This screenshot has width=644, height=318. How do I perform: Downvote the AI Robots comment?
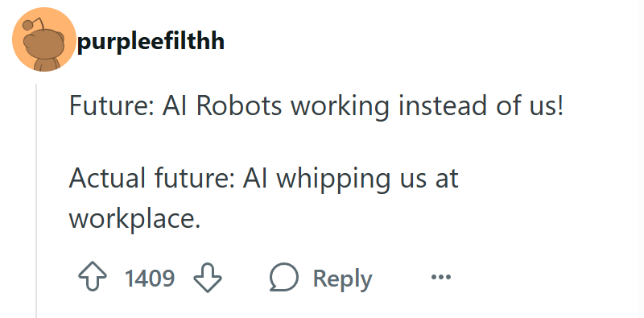pyautogui.click(x=208, y=277)
